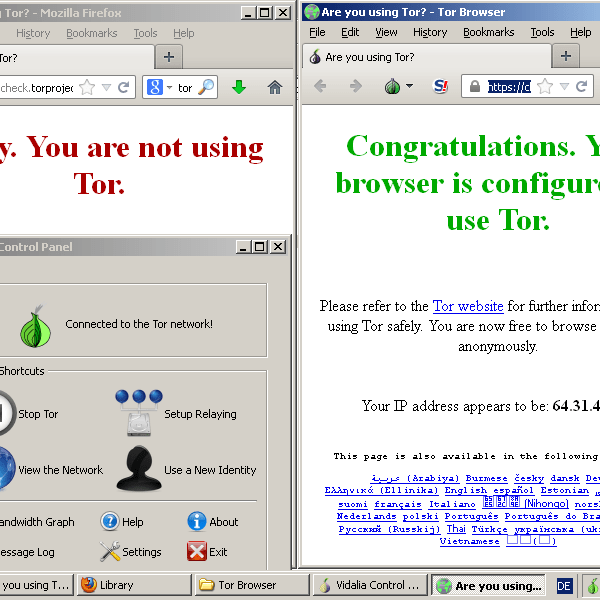Switch to 'Are you using...' Tor Browser taskbar button
This screenshot has height=600, width=600.
[x=488, y=586]
